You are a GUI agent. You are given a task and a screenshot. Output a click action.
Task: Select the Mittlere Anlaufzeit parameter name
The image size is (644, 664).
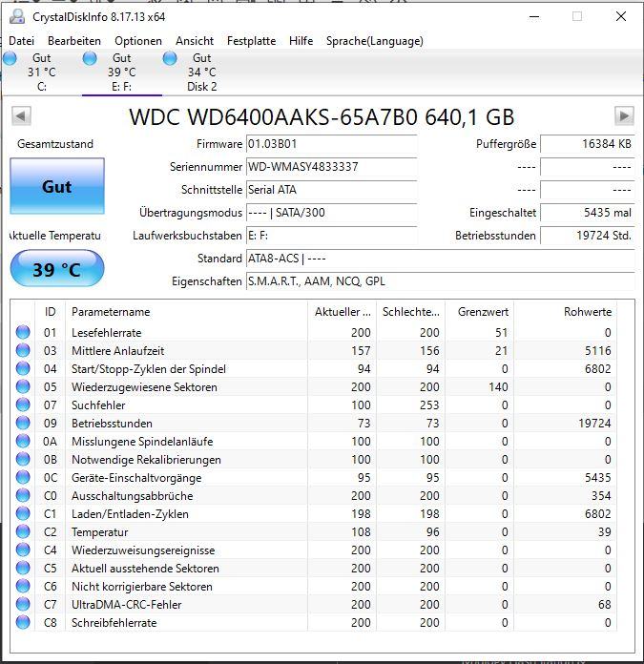click(x=117, y=351)
